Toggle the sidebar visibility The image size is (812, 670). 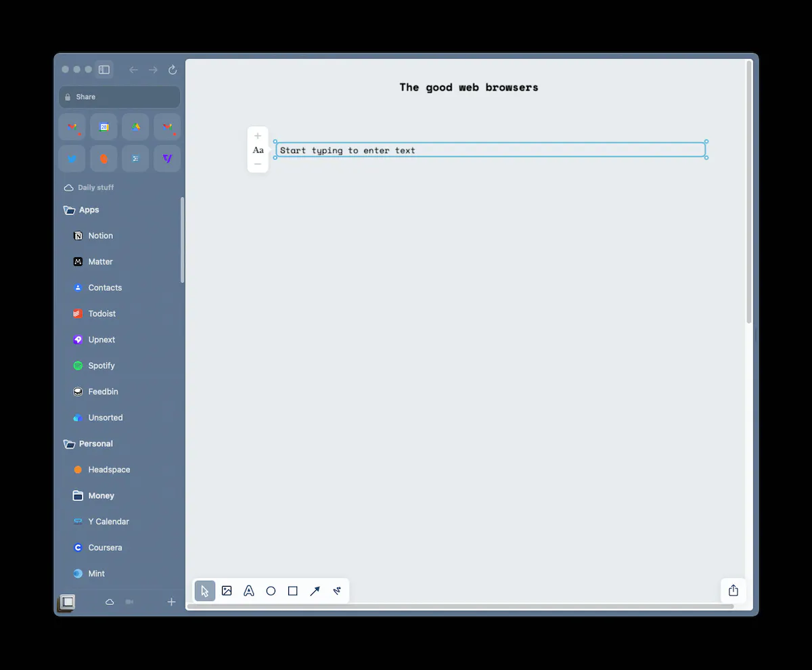click(104, 70)
